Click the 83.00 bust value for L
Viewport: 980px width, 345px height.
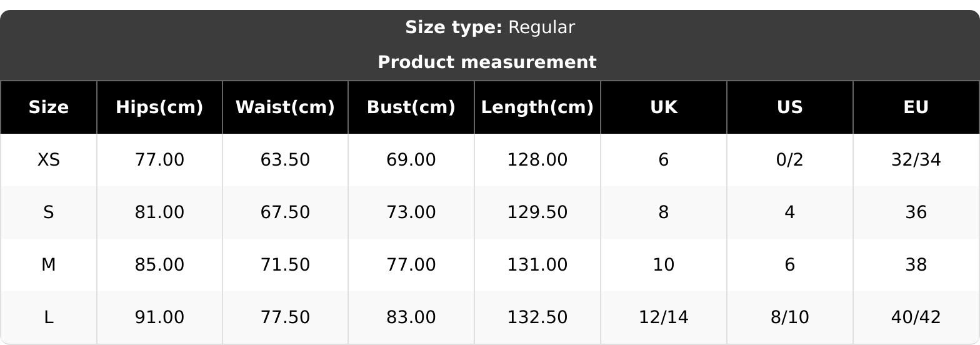coord(411,317)
